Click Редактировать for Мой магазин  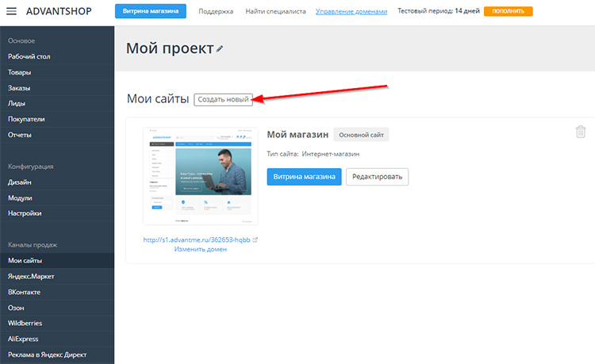[x=377, y=176]
